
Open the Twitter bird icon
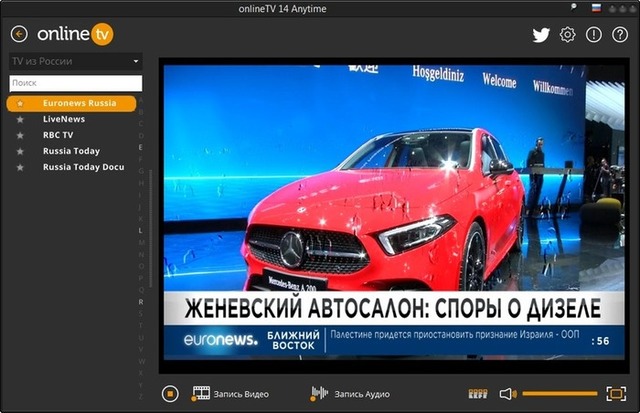541,34
